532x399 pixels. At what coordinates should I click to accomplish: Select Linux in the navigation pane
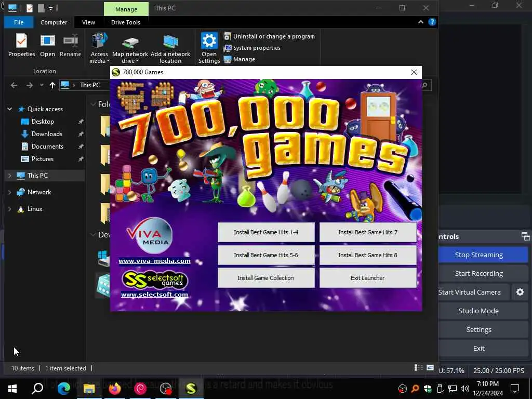[x=35, y=209]
